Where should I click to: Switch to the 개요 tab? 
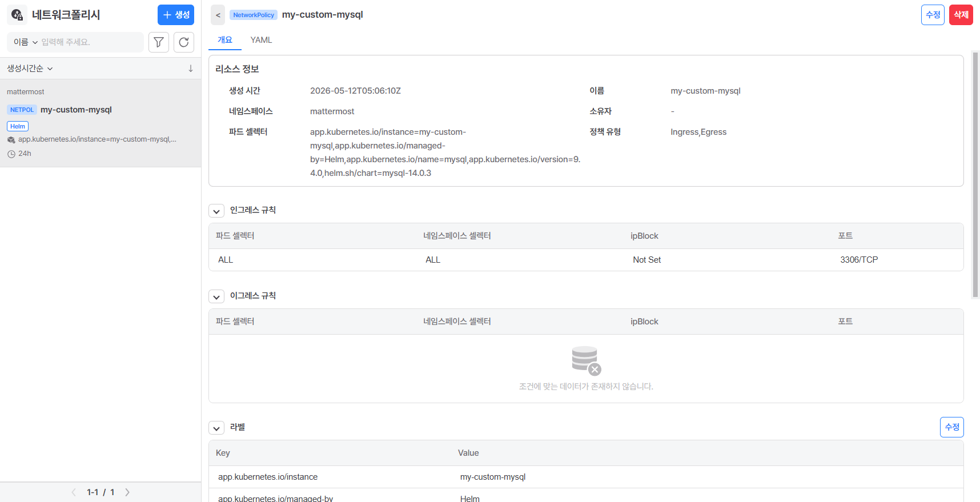point(225,40)
